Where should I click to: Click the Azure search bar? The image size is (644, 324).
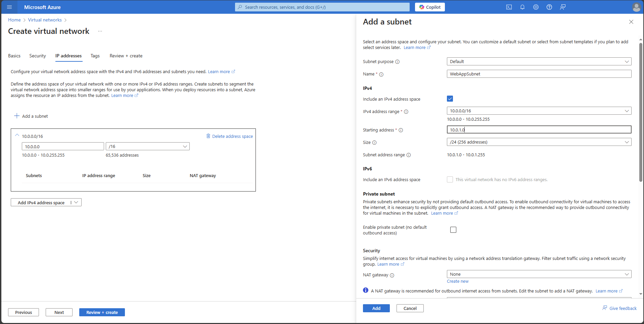pyautogui.click(x=322, y=7)
